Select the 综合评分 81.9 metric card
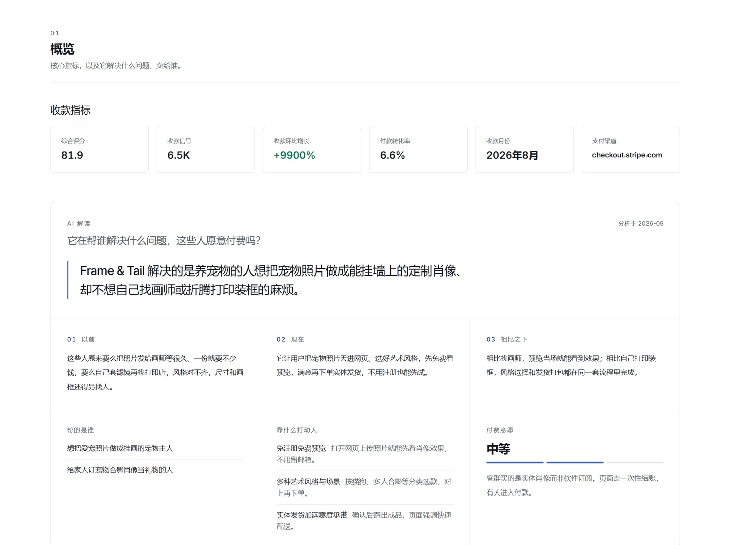This screenshot has height=545, width=756. [x=99, y=150]
